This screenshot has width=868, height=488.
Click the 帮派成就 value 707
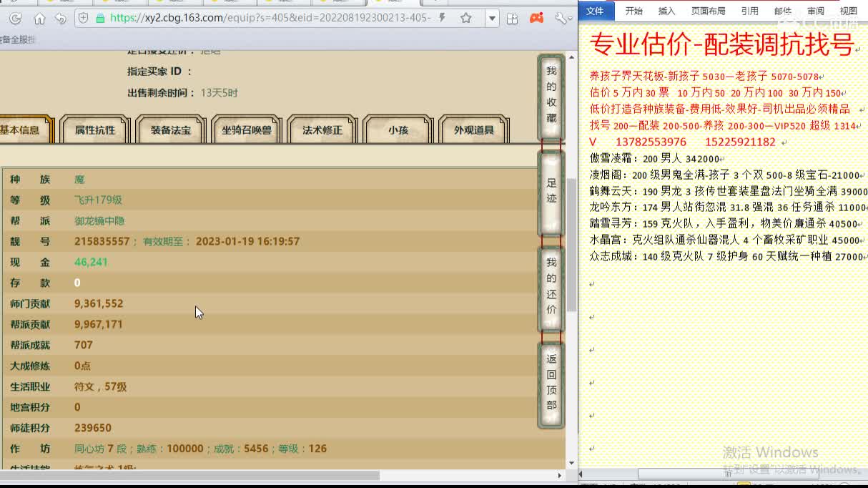pos(84,345)
